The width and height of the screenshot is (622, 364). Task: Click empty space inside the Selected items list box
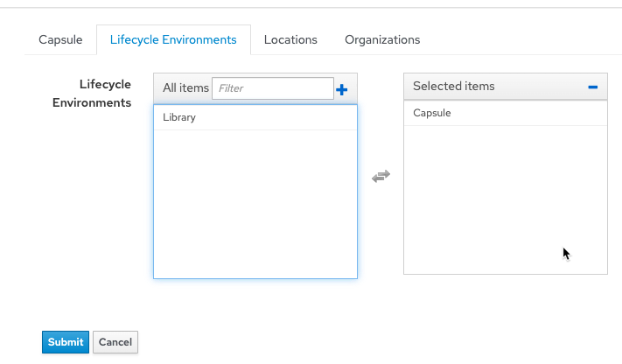click(x=505, y=201)
